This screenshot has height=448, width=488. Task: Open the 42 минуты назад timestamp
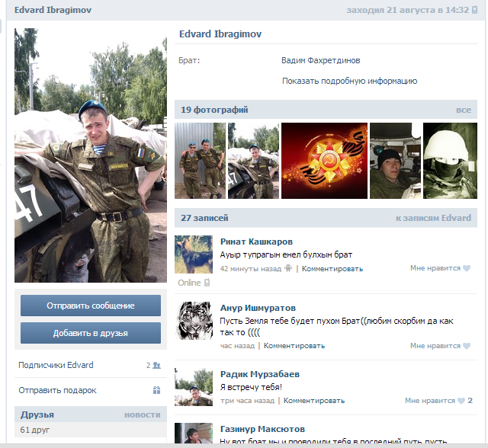(251, 269)
